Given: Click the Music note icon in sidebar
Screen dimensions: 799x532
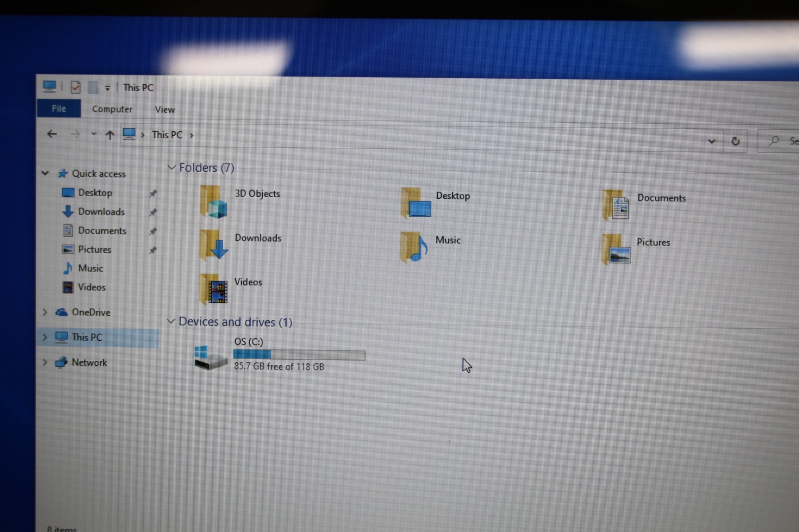Looking at the screenshot, I should [67, 268].
